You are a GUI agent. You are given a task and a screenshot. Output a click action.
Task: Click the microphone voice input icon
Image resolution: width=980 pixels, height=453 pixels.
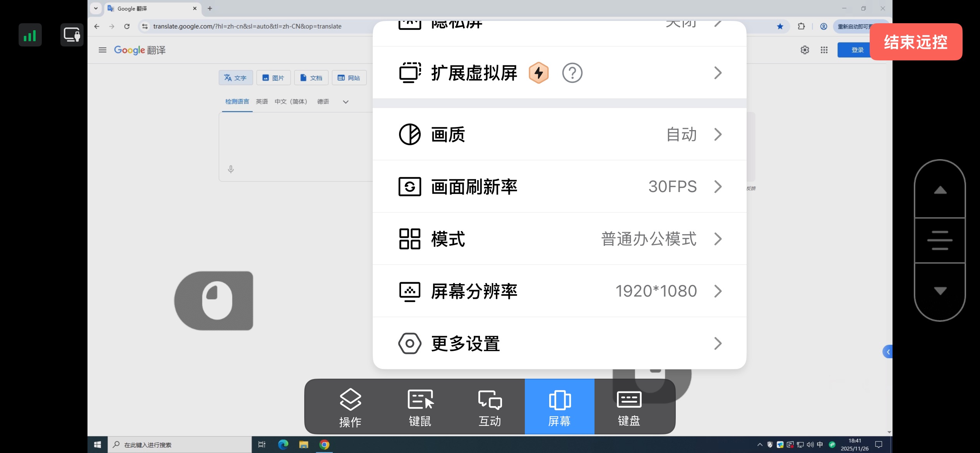231,169
